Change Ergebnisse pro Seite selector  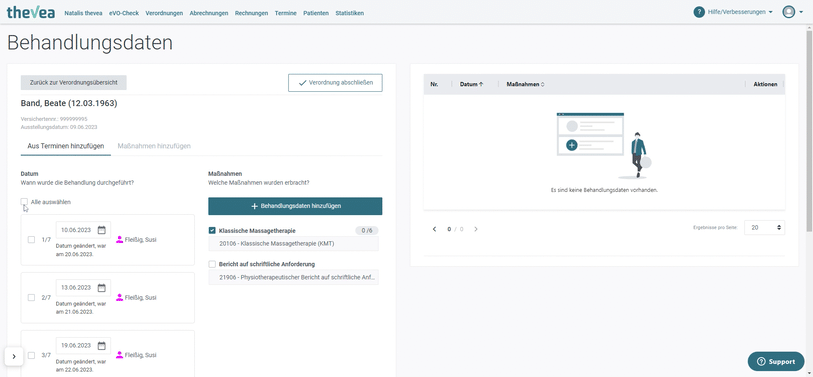(x=764, y=228)
